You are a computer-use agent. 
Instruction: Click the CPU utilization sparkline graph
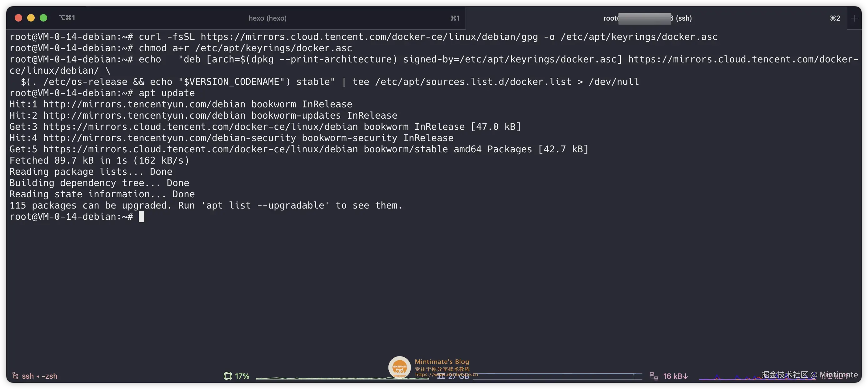(x=342, y=378)
